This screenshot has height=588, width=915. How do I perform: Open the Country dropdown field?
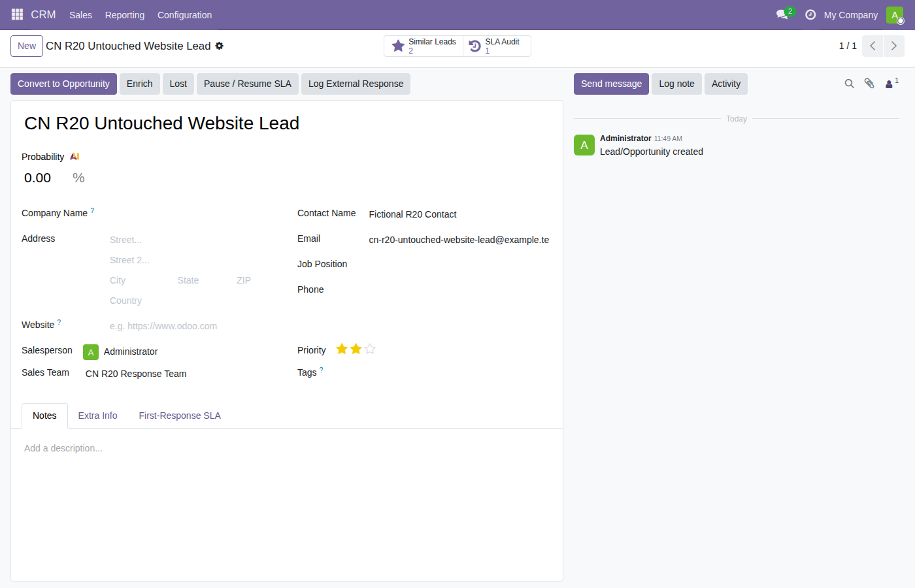click(192, 301)
